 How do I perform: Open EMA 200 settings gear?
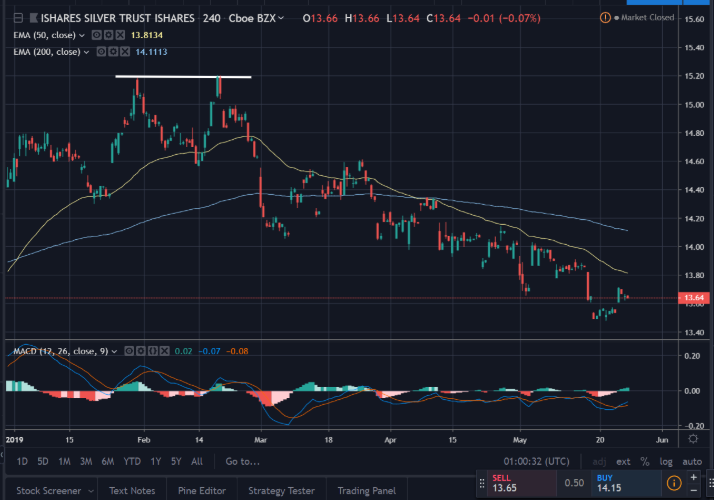point(113,52)
